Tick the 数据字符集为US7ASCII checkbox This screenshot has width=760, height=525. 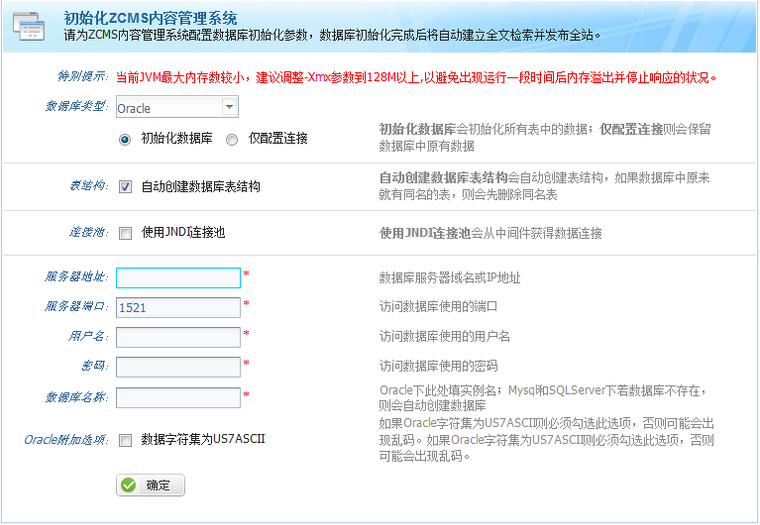click(125, 439)
